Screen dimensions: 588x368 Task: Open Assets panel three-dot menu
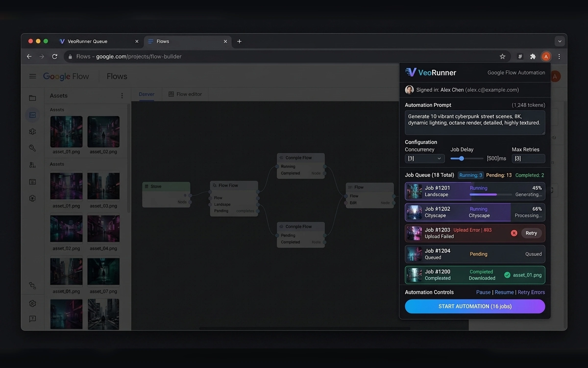122,96
